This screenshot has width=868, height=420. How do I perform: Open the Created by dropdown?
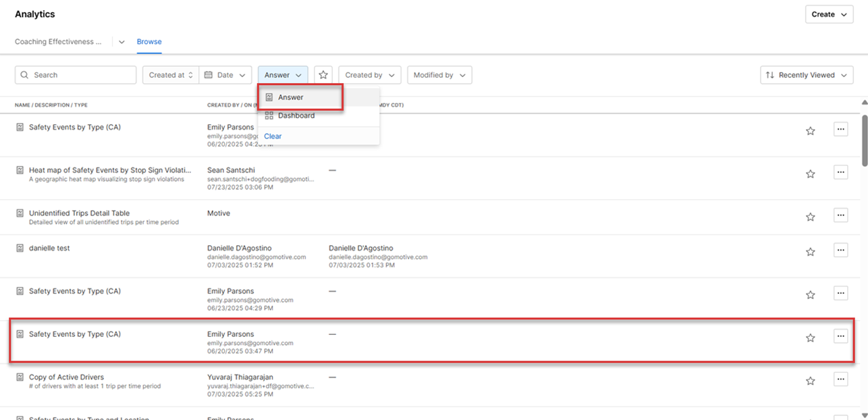(x=369, y=75)
